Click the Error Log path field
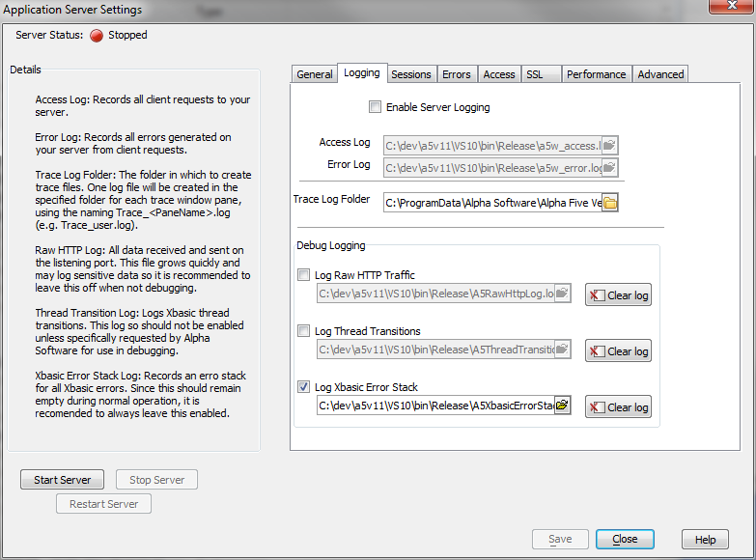This screenshot has height=560, width=756. tap(492, 167)
